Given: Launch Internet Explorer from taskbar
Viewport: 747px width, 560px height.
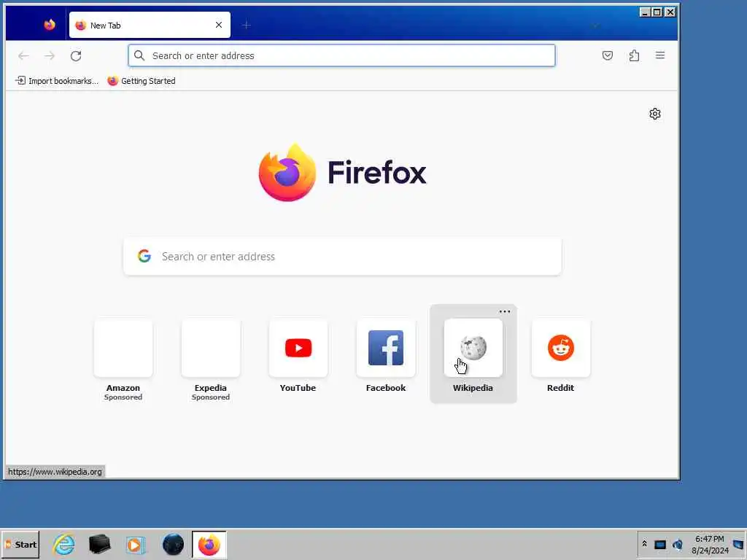Looking at the screenshot, I should click(x=64, y=544).
